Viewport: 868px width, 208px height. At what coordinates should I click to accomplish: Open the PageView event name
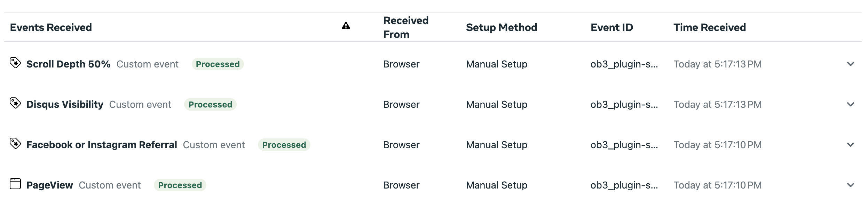tap(50, 185)
